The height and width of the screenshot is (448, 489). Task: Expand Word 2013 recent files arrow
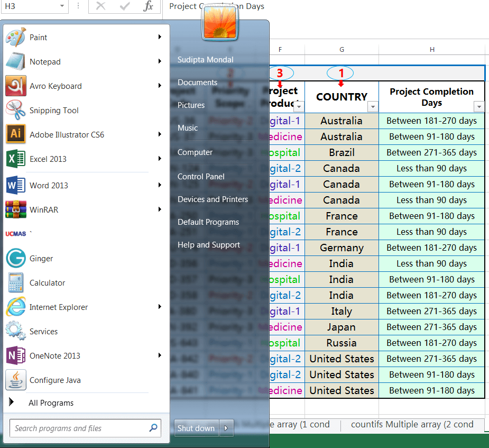point(160,185)
